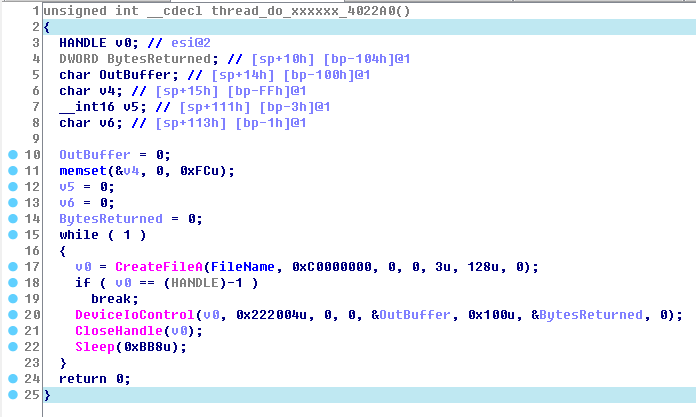Click &BytesReturned in the DeviceIoControl call
696x417 pixels.
[x=587, y=315]
